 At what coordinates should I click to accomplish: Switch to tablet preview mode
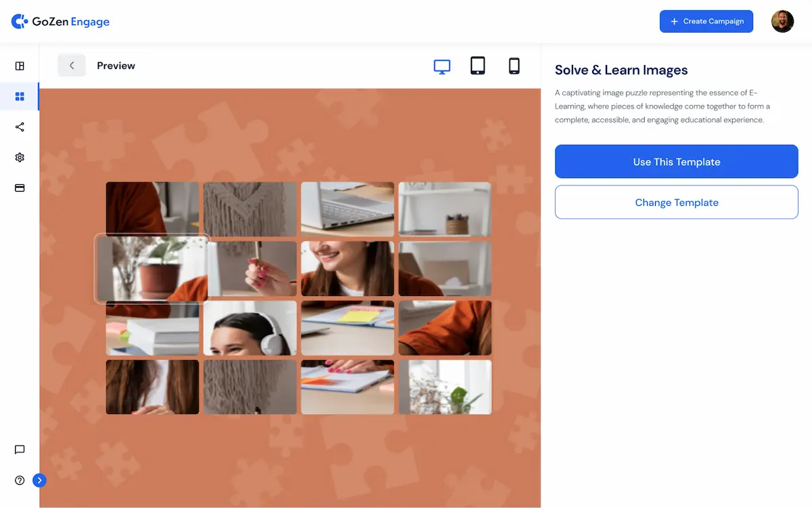(478, 66)
